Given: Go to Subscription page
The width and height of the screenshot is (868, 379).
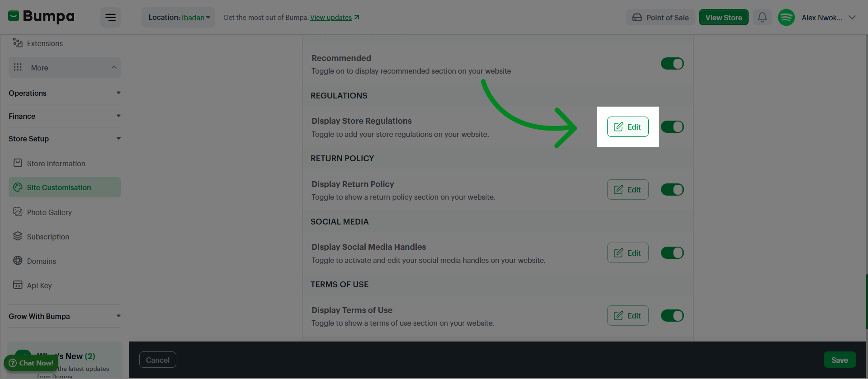Looking at the screenshot, I should click(65, 237).
